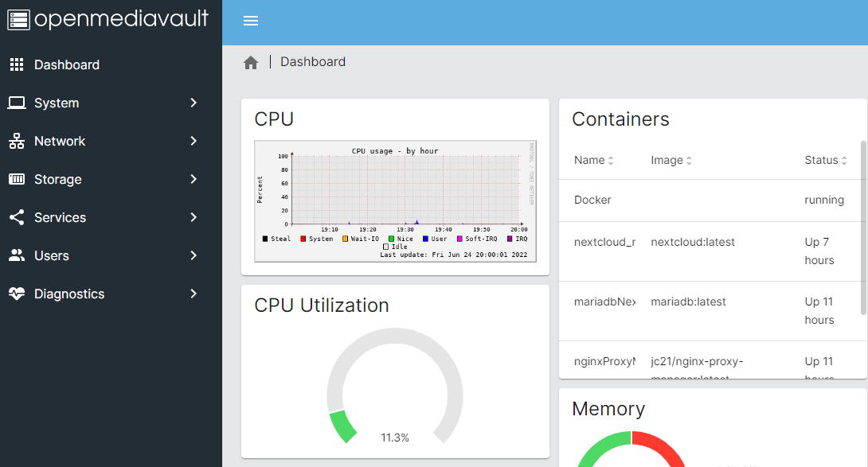Toggle Status column sort order
868x467 pixels.
(x=824, y=160)
